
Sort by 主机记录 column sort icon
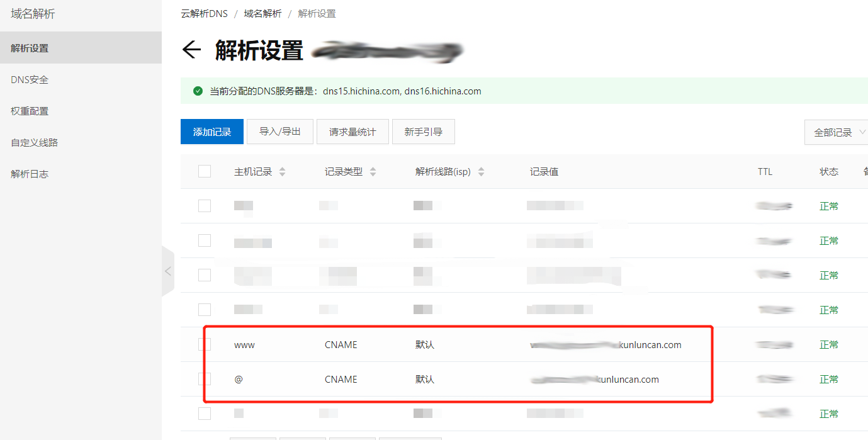(282, 172)
